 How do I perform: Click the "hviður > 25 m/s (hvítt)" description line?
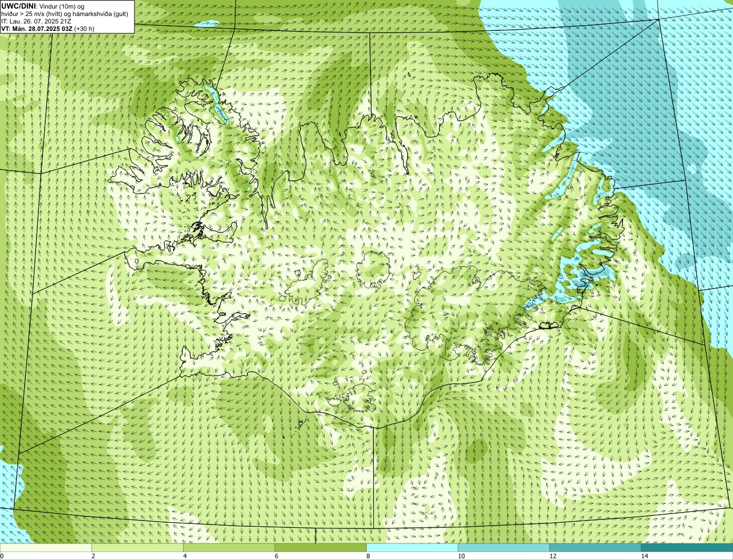coord(65,14)
